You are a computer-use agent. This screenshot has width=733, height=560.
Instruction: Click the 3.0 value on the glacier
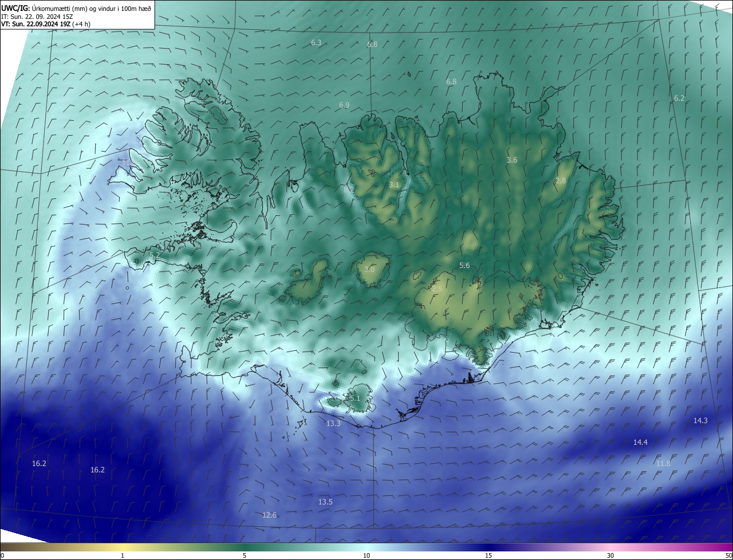pos(369,269)
